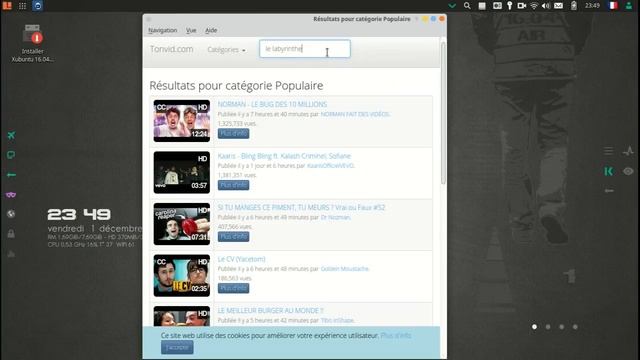Screen dimensions: 640x360
Task: Click the LE CV thumbnail showing 02:35
Action: click(x=182, y=276)
